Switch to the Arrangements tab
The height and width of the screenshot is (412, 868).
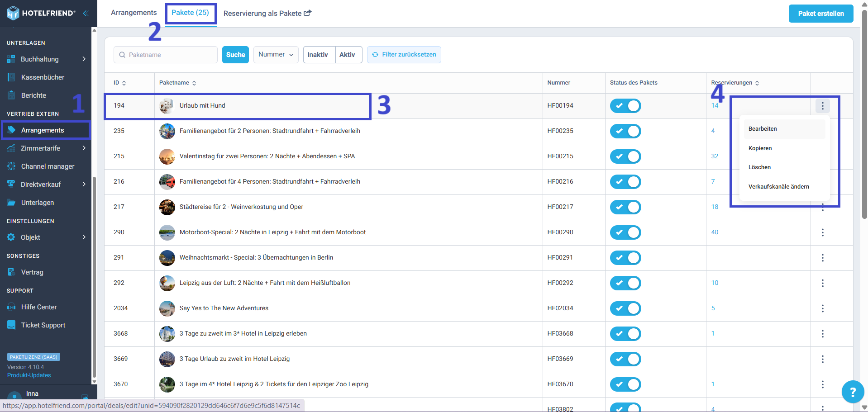click(134, 13)
